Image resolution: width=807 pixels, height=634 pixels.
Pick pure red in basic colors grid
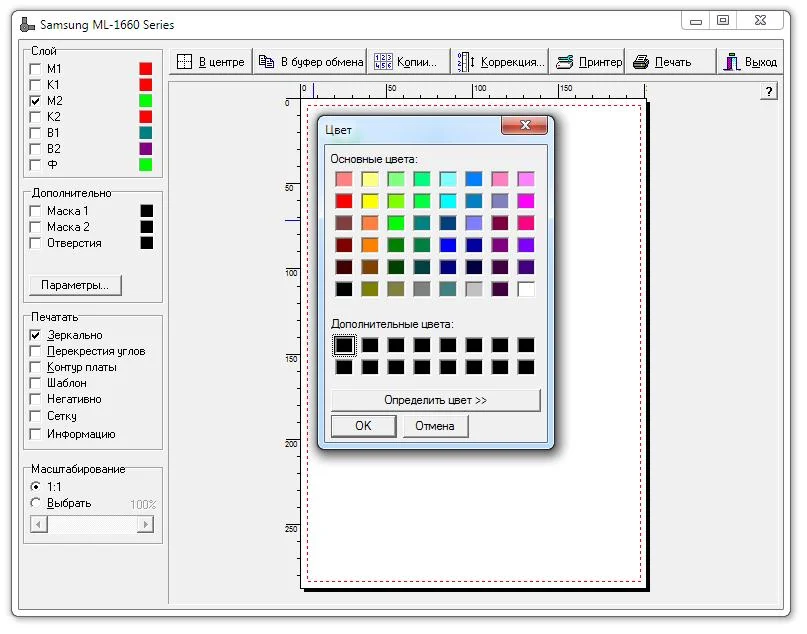click(344, 201)
